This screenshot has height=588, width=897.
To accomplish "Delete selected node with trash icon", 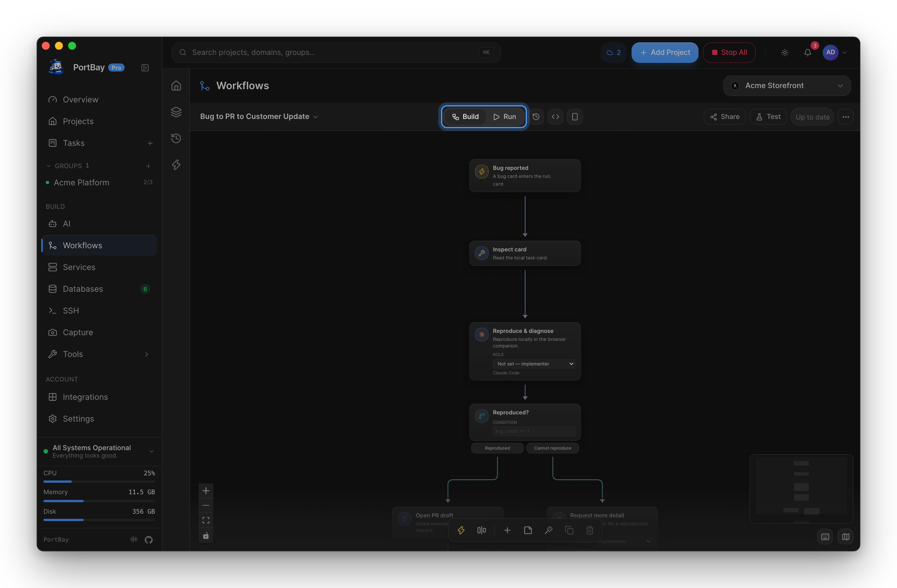I will (590, 530).
